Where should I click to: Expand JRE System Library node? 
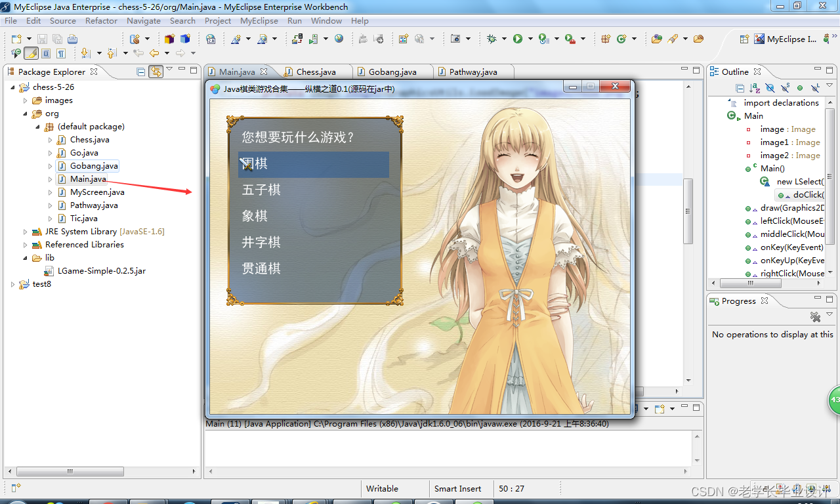[26, 232]
